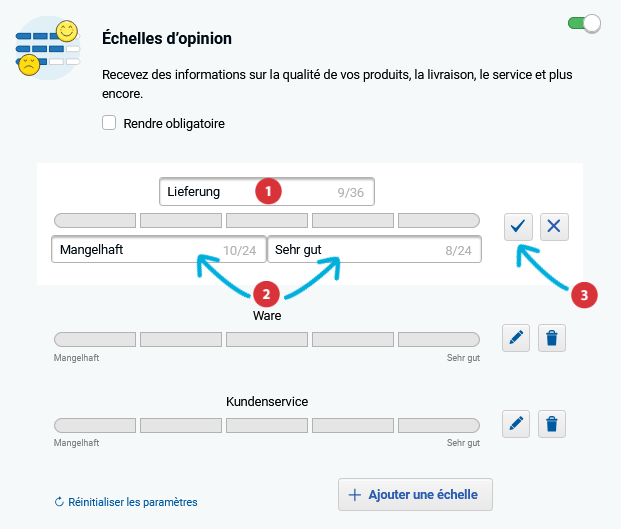Screen dimensions: 621x529
Task: Click the opinion scales smiley illustration
Action: point(48,48)
